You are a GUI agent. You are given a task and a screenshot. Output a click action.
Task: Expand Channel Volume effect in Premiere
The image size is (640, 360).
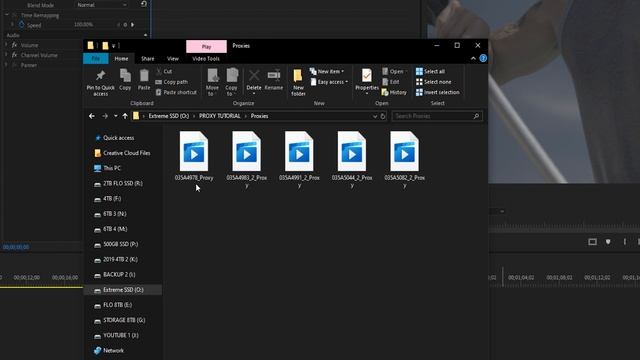click(x=6, y=55)
